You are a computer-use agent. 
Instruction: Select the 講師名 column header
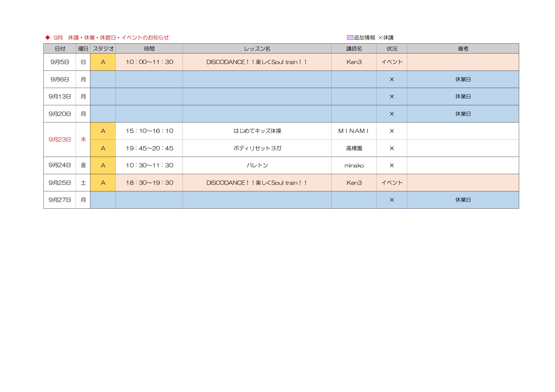tap(354, 49)
